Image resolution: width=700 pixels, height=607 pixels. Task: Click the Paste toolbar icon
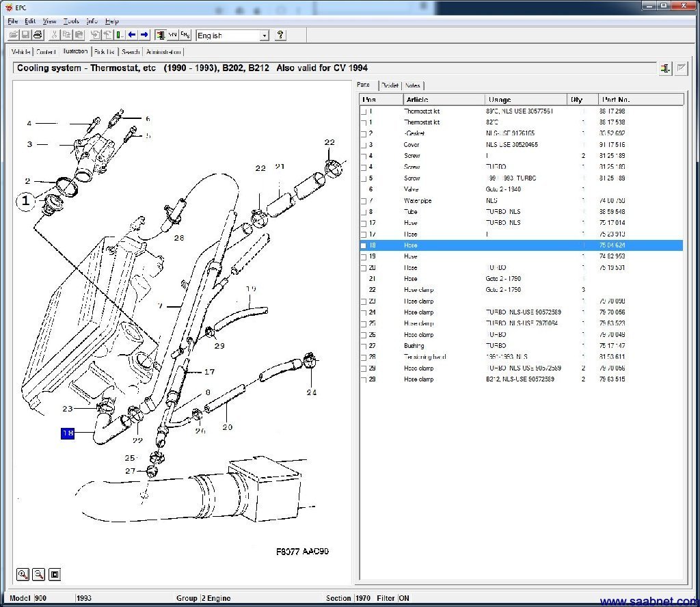coord(79,35)
